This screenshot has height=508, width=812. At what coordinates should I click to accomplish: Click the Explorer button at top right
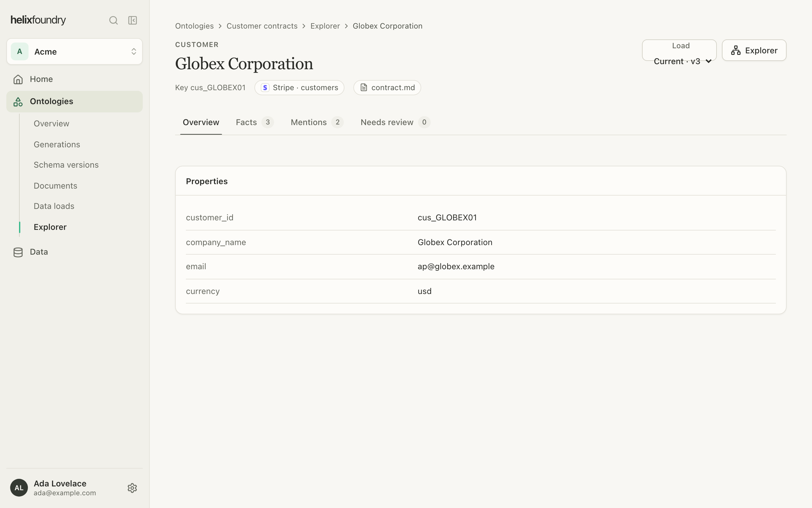pyautogui.click(x=754, y=50)
